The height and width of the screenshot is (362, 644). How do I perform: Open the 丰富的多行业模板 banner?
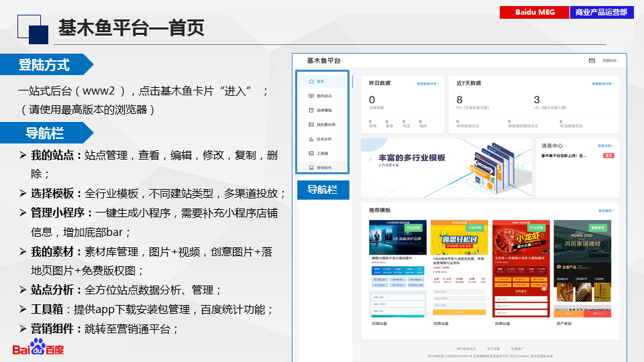[447, 168]
